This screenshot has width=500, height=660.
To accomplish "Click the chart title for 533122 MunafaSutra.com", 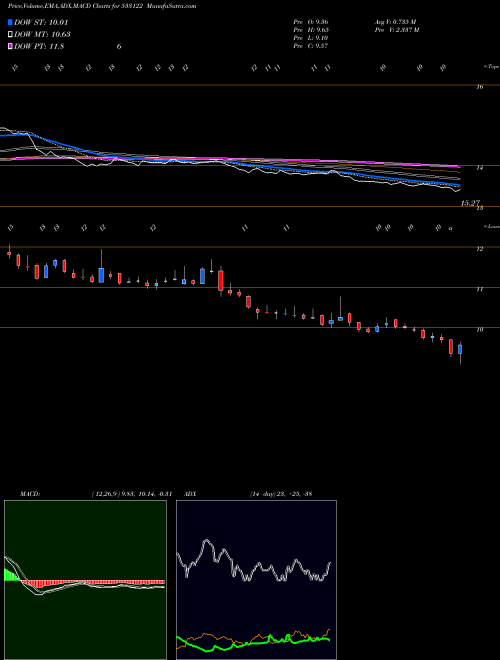I will (x=102, y=6).
